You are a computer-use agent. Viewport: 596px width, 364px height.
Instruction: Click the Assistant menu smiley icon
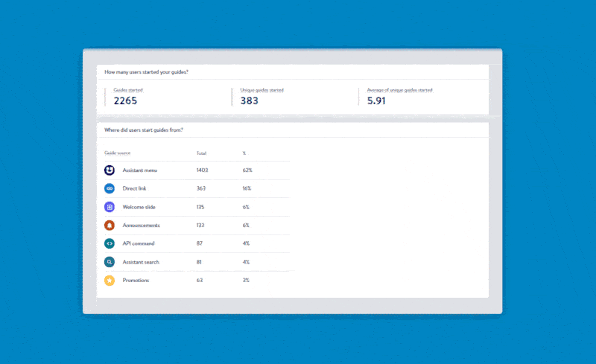pos(110,170)
